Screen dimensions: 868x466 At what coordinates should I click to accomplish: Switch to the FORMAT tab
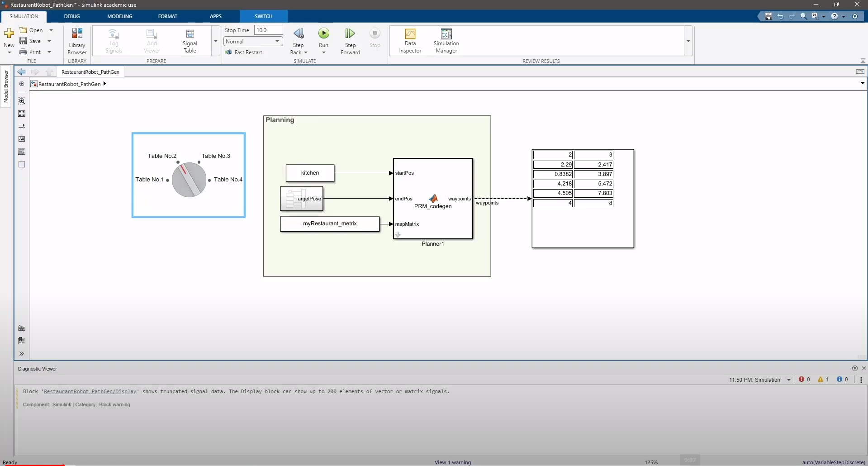[168, 16]
